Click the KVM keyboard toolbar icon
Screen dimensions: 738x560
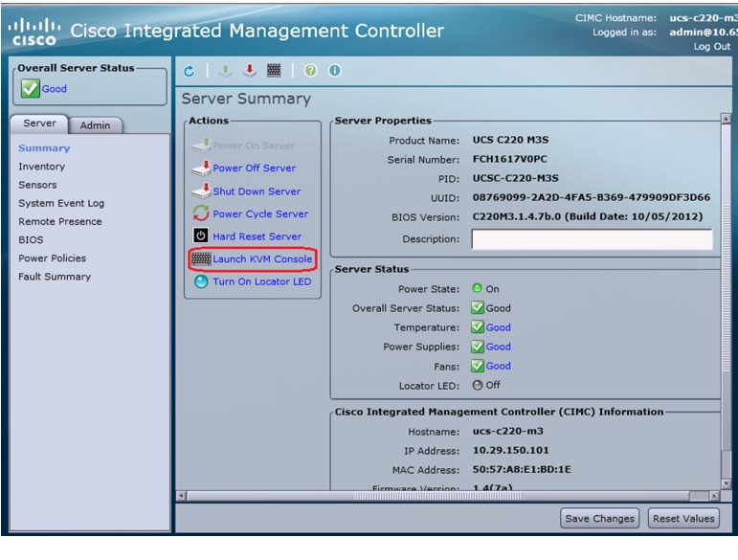click(x=274, y=71)
